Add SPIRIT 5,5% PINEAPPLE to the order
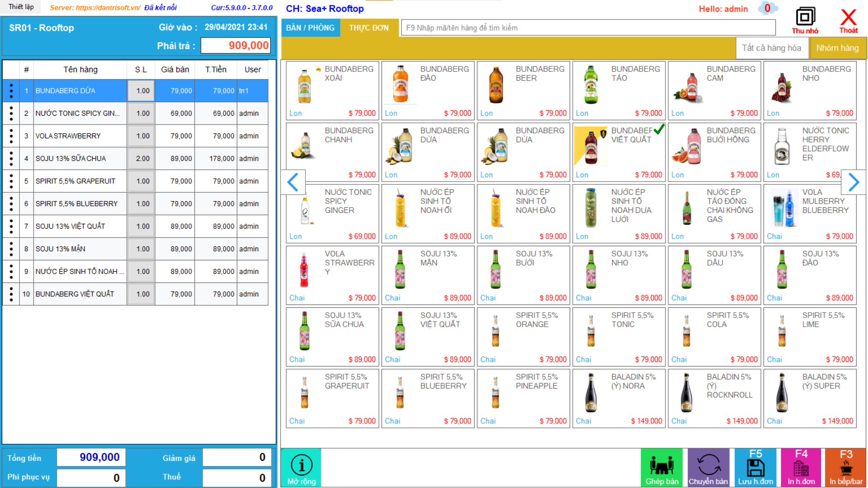This screenshot has width=868, height=488. click(524, 398)
